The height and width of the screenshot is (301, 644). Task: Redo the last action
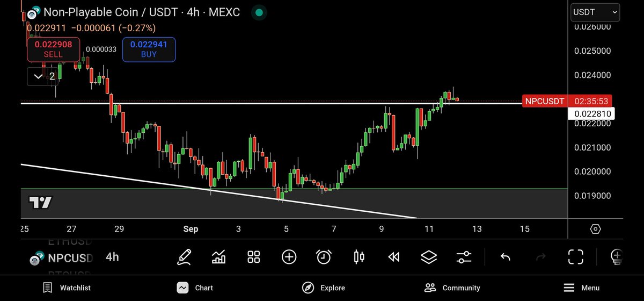(x=540, y=257)
